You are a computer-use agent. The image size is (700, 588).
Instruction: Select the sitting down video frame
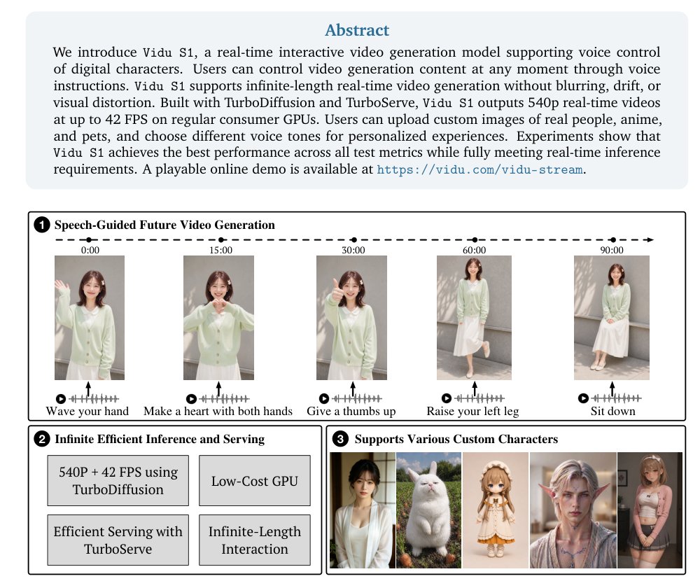[x=612, y=317]
